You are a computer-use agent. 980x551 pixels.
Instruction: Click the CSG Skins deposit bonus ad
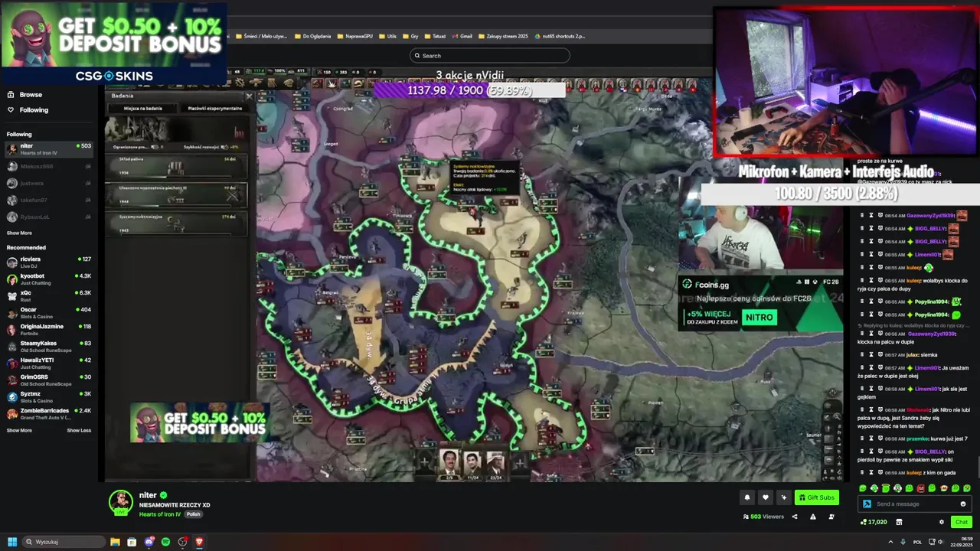114,44
